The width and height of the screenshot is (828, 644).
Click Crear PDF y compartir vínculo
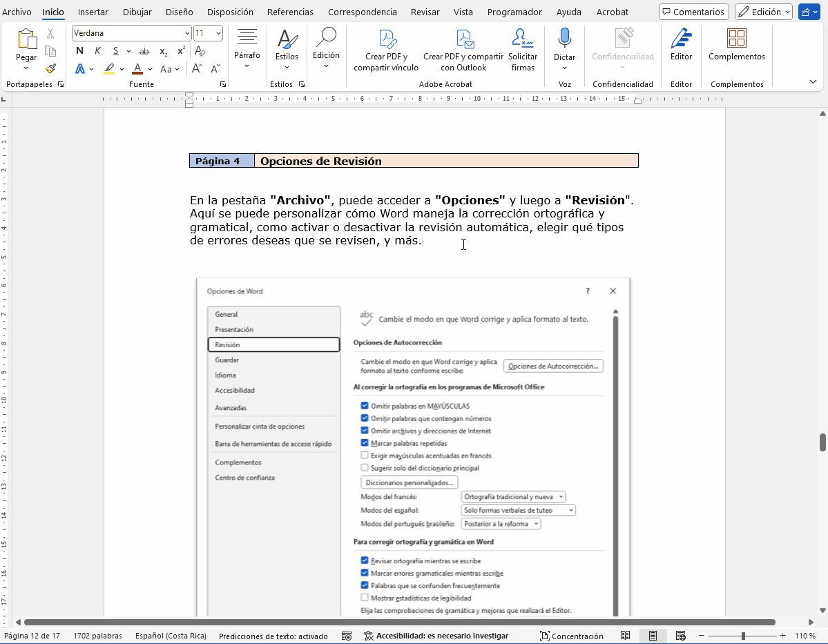tap(386, 39)
